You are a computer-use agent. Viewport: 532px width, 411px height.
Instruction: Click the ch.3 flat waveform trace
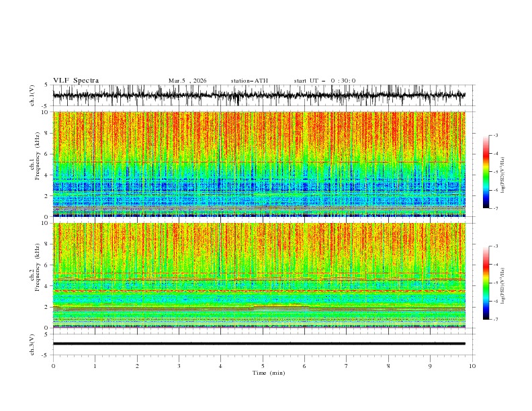coord(259,344)
